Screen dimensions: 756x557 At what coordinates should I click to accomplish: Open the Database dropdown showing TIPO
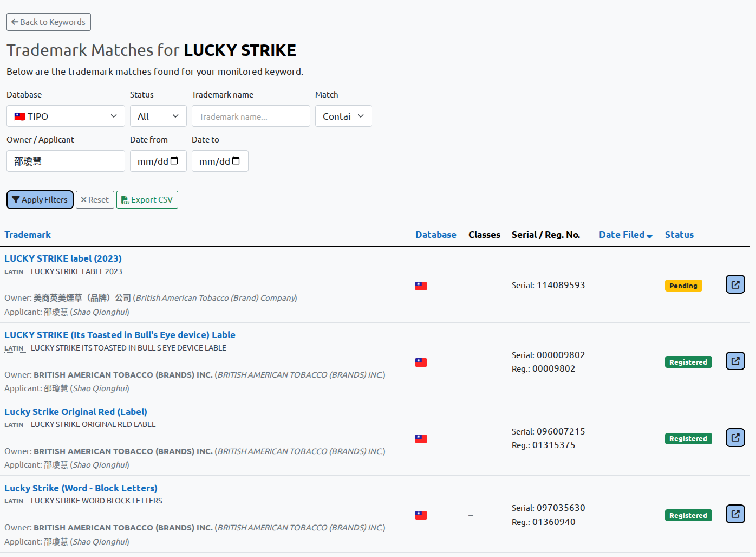[x=66, y=116]
